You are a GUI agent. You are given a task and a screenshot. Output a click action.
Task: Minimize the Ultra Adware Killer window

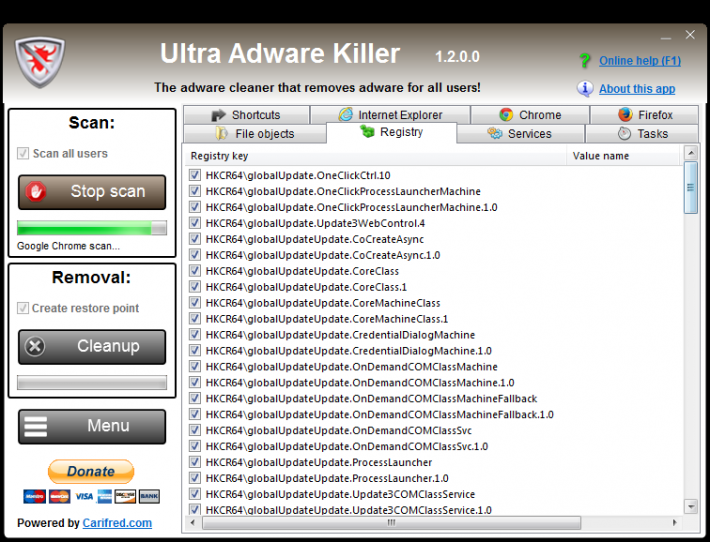click(666, 36)
